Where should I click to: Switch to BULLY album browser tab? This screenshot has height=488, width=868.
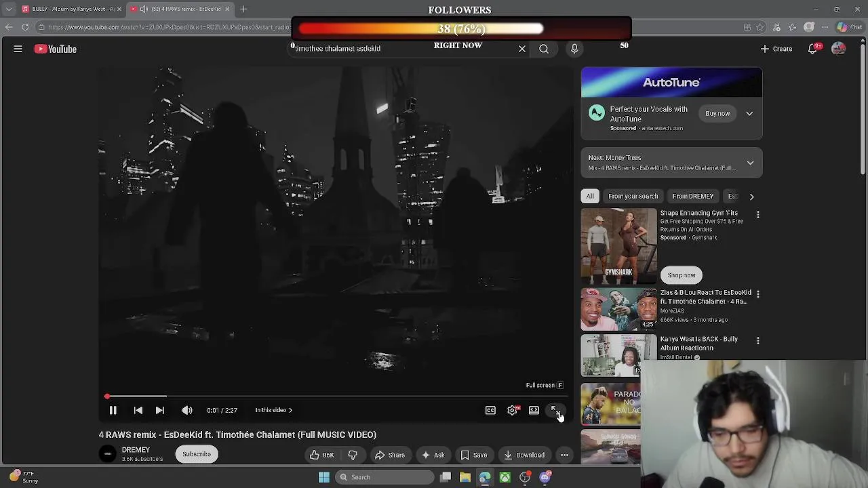(x=71, y=9)
